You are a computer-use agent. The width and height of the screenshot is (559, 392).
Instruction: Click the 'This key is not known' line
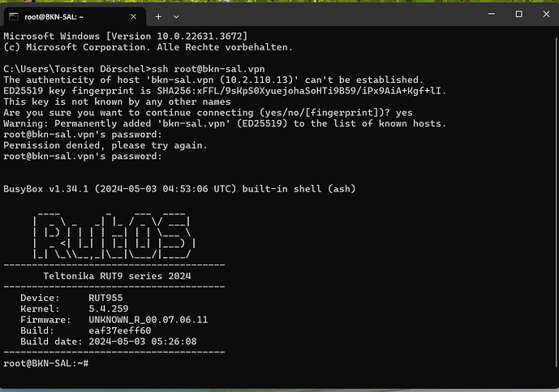pyautogui.click(x=117, y=101)
